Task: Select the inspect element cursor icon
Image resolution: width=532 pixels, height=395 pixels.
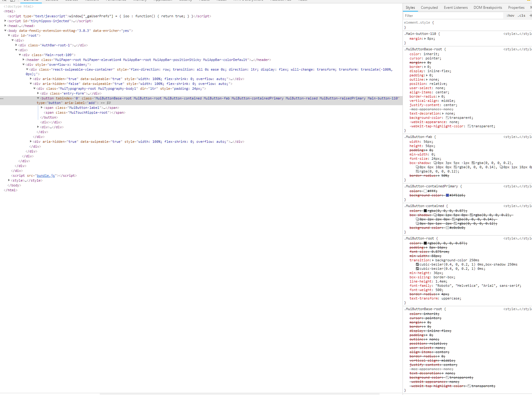Action: click(4, 1)
